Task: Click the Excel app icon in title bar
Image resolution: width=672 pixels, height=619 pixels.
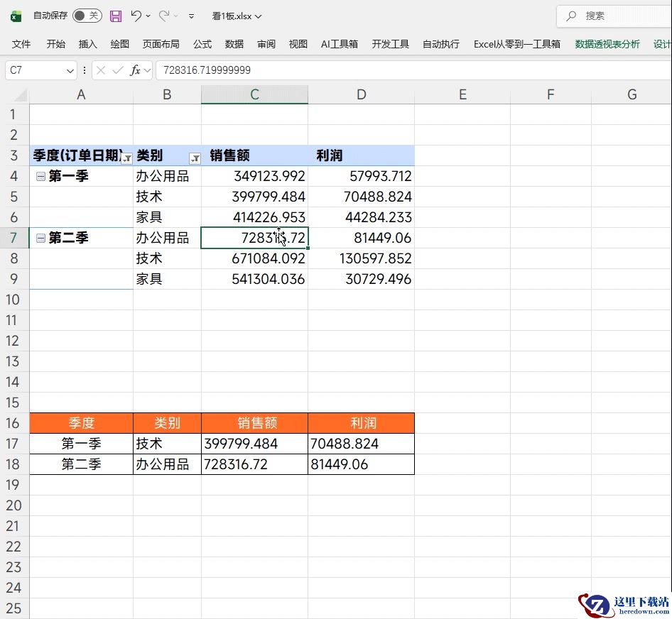Action: coord(16,16)
